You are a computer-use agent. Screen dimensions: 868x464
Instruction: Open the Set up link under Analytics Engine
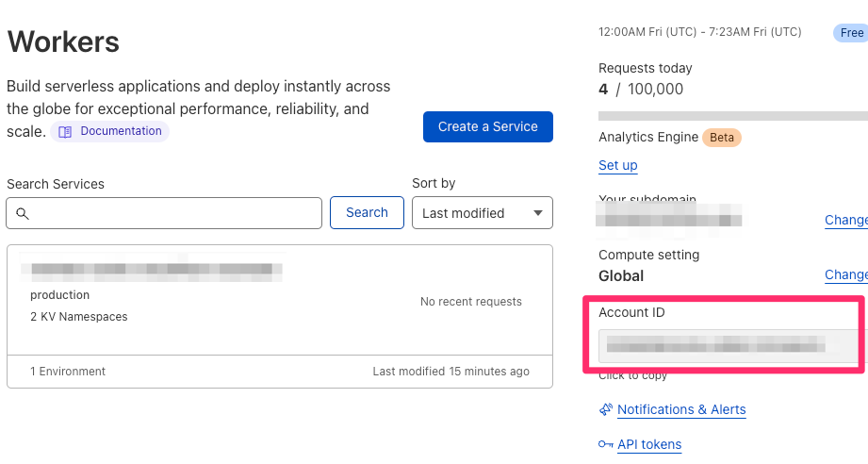pyautogui.click(x=618, y=165)
